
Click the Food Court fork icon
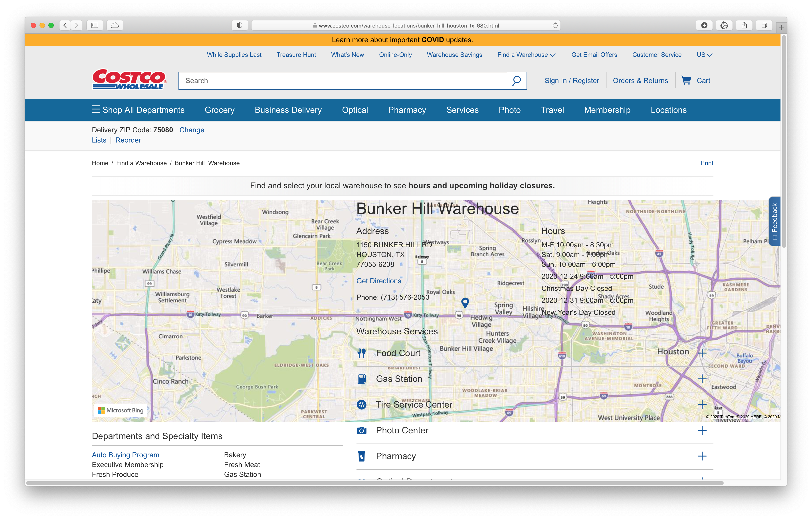tap(361, 353)
